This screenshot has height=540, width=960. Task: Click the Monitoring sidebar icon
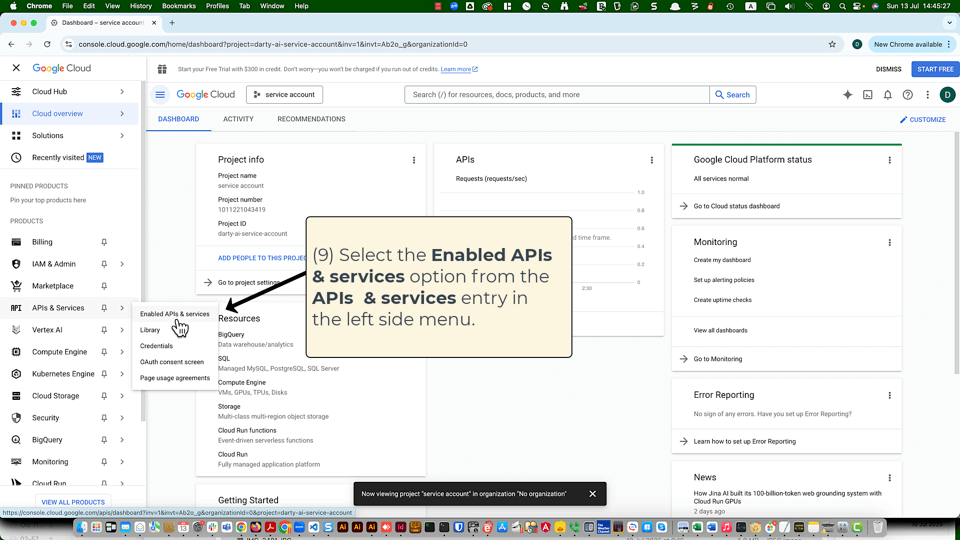click(x=17, y=462)
